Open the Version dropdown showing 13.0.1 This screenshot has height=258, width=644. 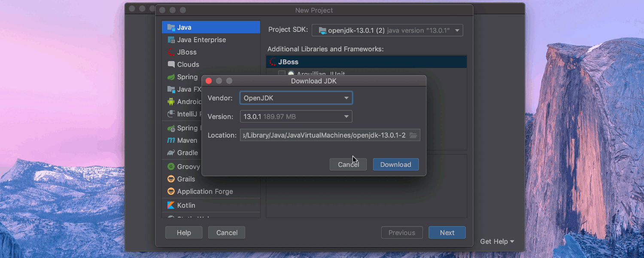296,117
